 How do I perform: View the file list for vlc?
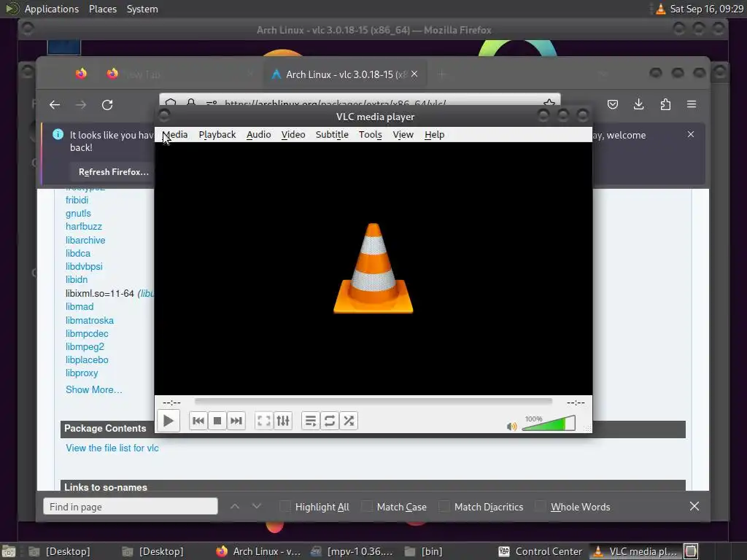point(112,448)
